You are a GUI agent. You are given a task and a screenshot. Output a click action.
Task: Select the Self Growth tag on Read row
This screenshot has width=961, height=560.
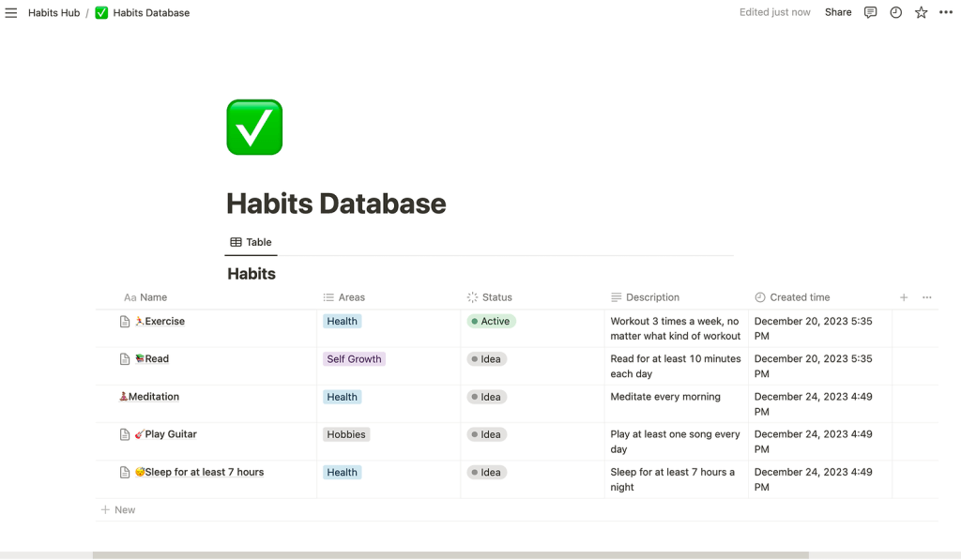[354, 358]
